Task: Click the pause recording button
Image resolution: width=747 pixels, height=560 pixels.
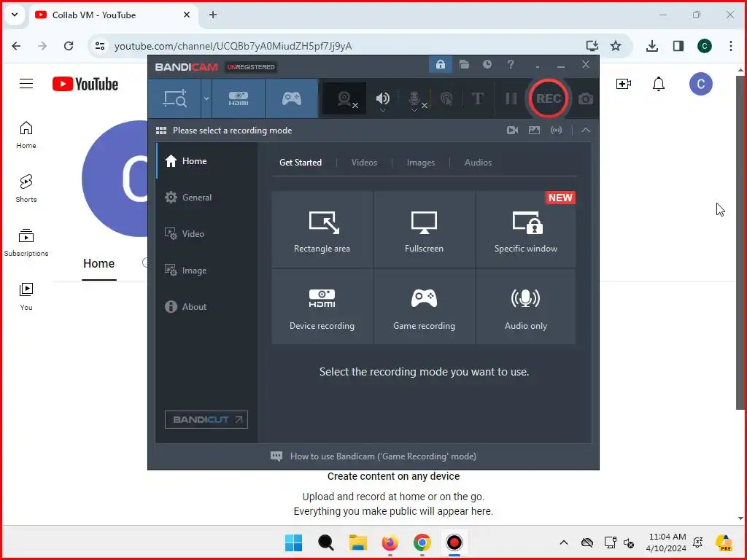Action: coord(511,98)
